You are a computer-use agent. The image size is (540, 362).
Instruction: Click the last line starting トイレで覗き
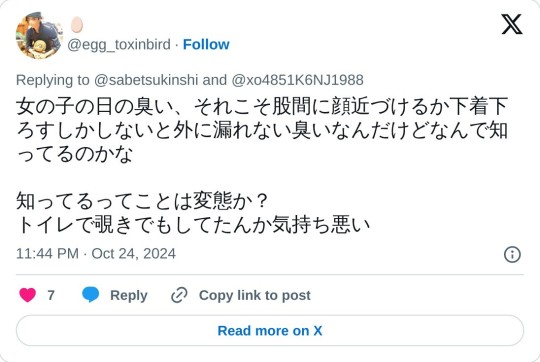click(193, 225)
